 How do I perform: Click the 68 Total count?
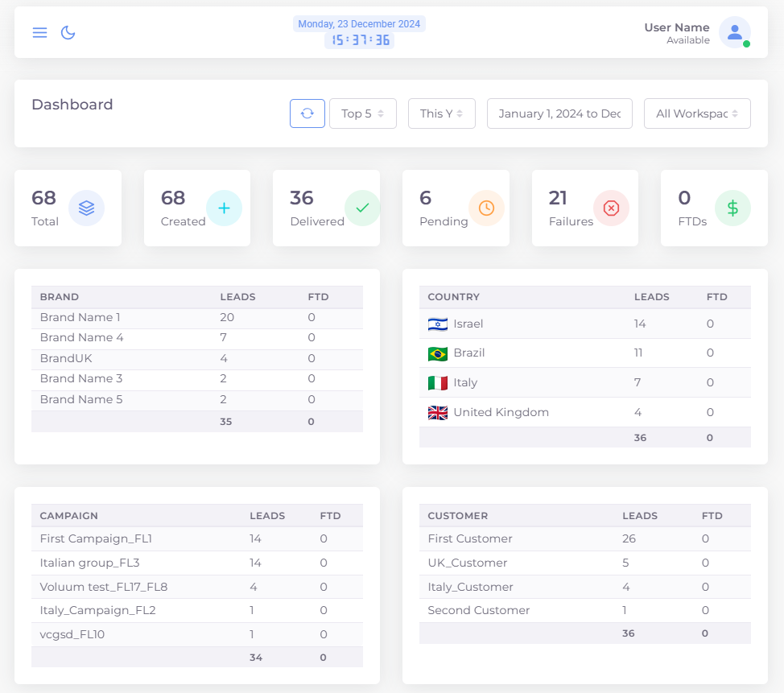click(x=43, y=198)
